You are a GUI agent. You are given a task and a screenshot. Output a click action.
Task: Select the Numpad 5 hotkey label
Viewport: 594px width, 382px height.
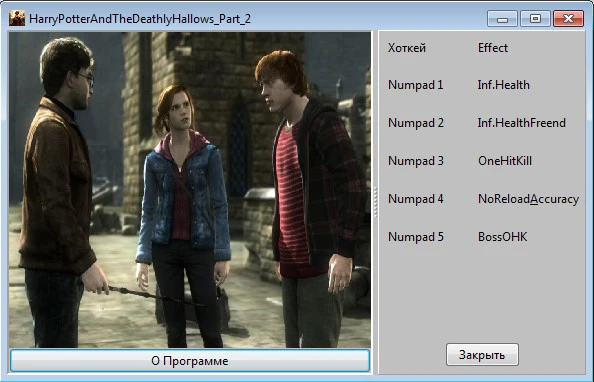tap(416, 237)
